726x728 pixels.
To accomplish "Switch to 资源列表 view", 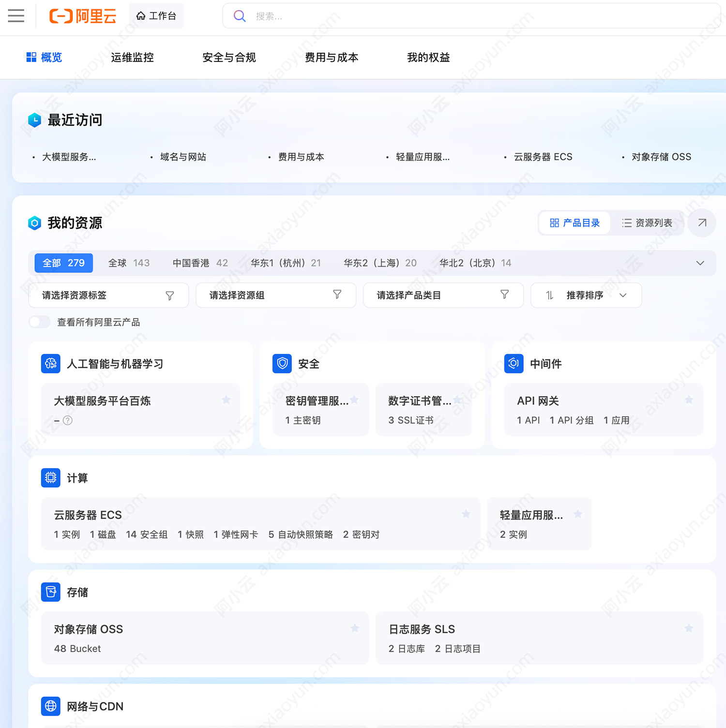I will click(x=647, y=223).
